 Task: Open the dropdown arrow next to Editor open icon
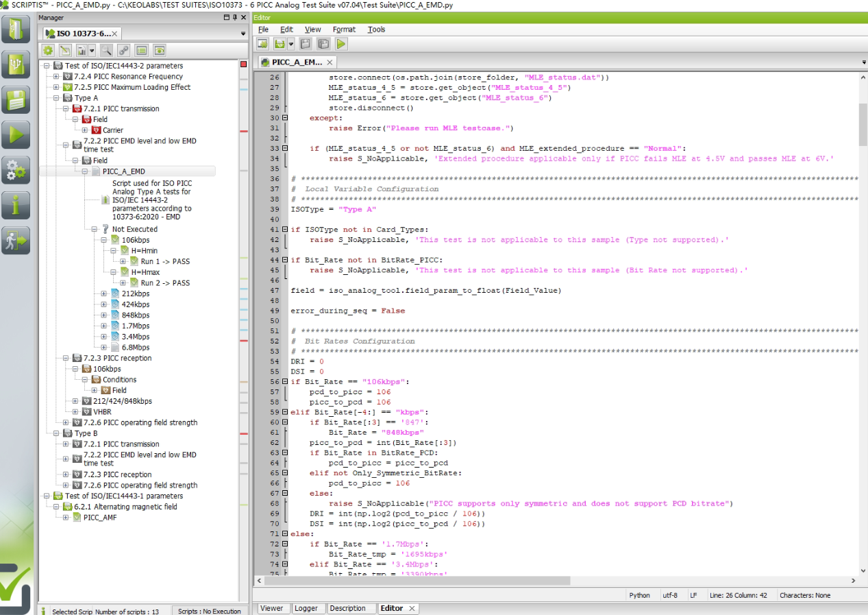tap(290, 44)
